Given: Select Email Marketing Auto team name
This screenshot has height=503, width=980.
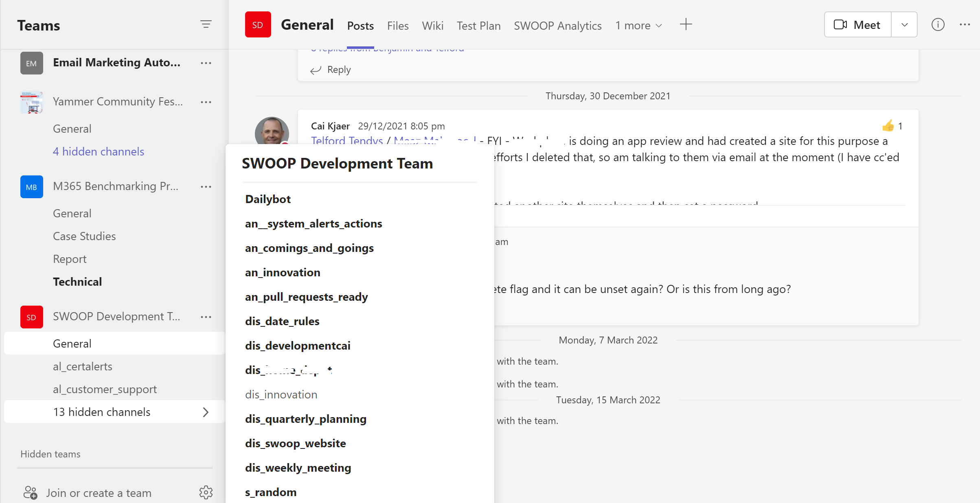Looking at the screenshot, I should point(116,62).
